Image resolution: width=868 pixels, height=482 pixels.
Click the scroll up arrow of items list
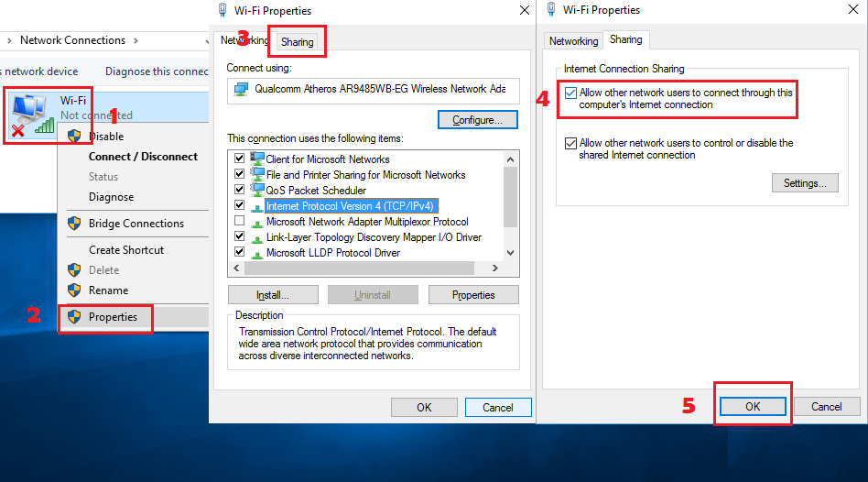click(x=510, y=159)
